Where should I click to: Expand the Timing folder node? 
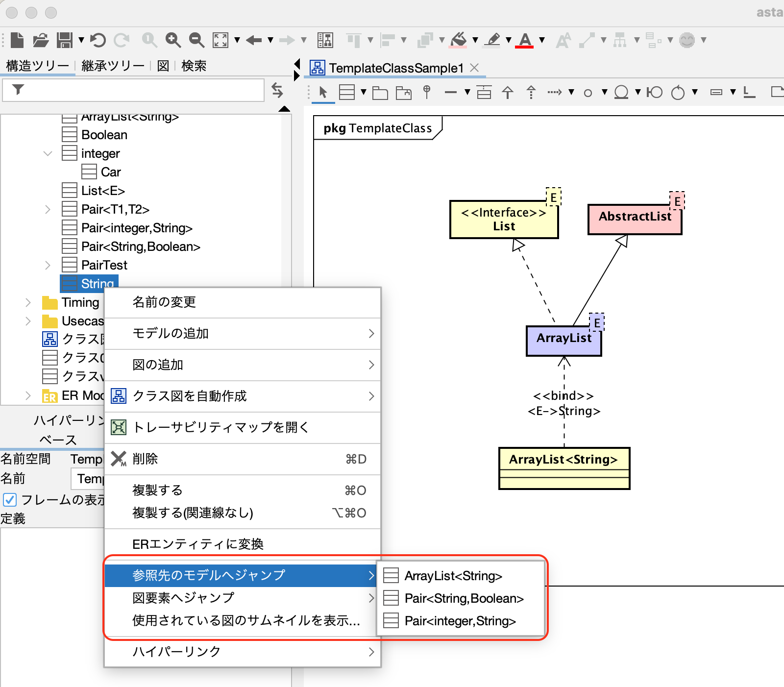28,303
